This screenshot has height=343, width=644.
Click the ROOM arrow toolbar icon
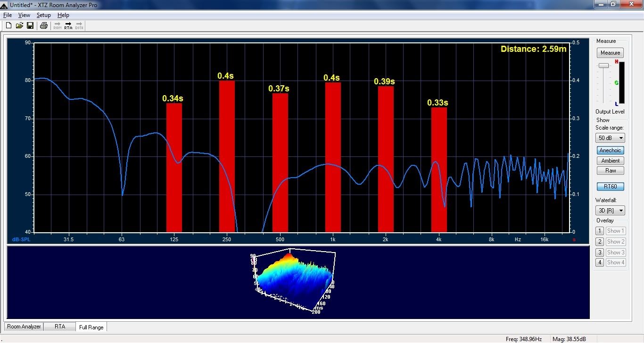point(58,25)
